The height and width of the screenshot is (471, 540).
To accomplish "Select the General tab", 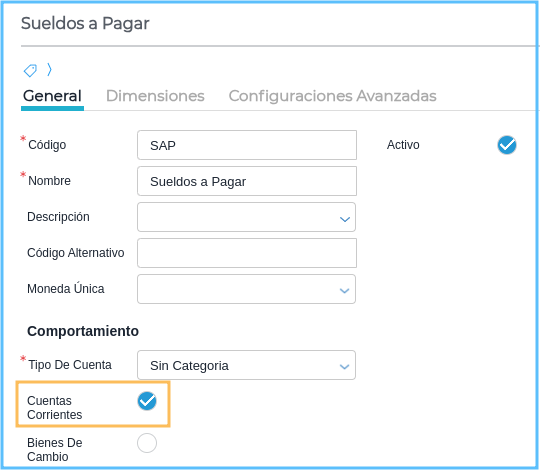I will 52,96.
